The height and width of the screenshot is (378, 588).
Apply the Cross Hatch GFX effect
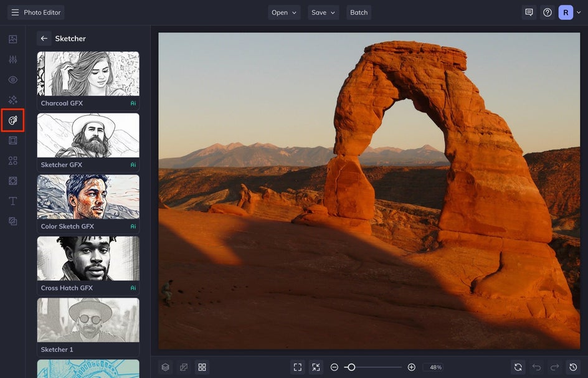point(88,259)
